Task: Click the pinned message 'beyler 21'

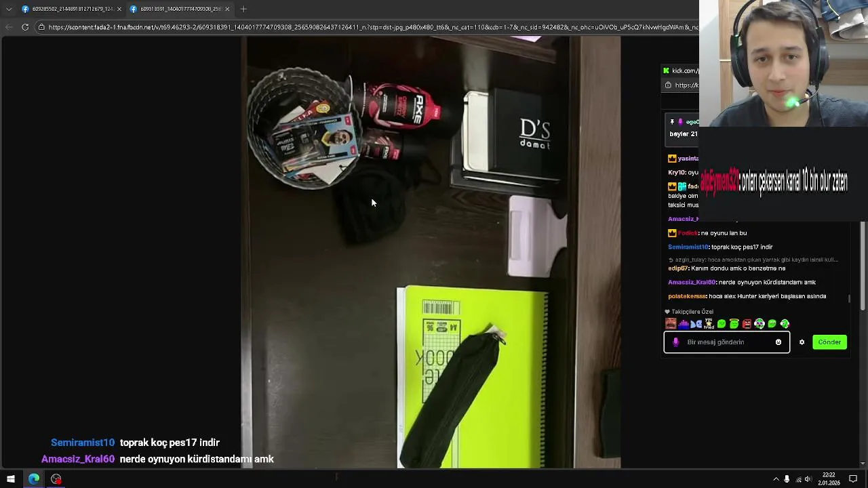Action: (684, 134)
